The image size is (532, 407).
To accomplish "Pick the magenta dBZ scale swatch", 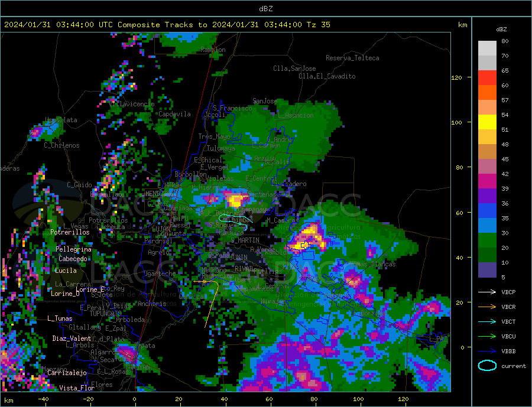I will click(487, 181).
